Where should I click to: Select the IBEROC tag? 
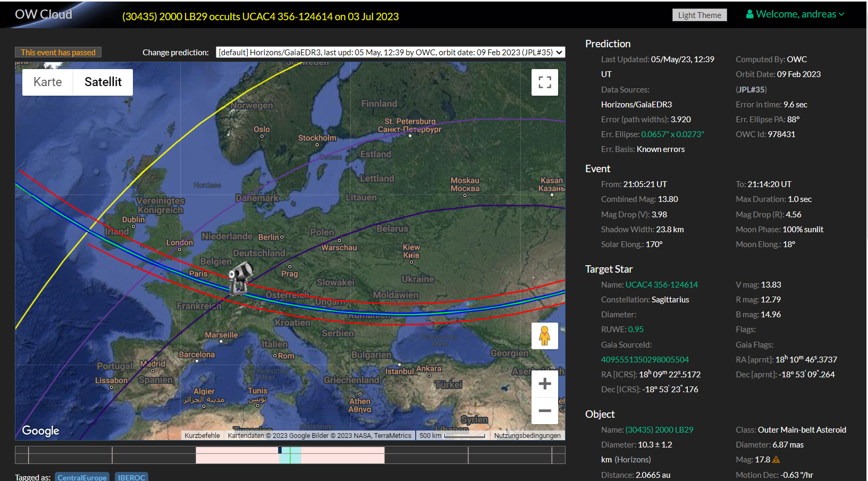(131, 477)
